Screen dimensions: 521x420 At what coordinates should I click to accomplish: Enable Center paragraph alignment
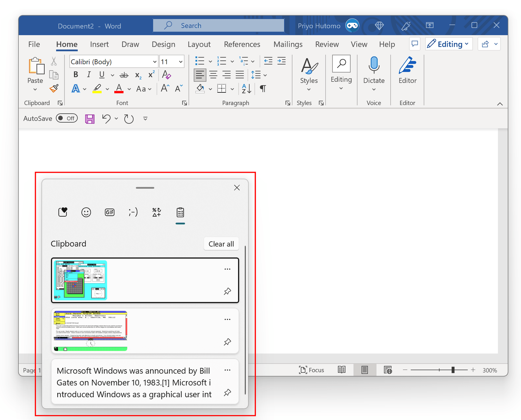[213, 75]
